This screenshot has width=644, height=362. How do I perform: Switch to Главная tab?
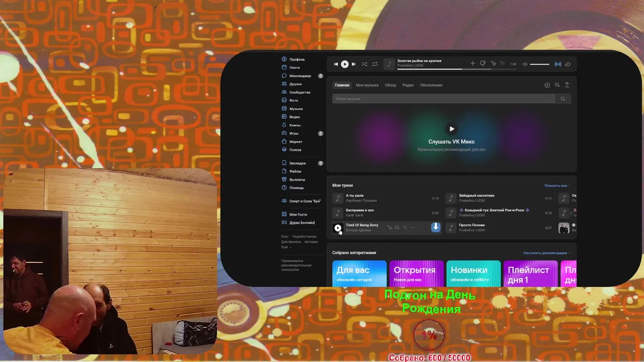click(342, 85)
